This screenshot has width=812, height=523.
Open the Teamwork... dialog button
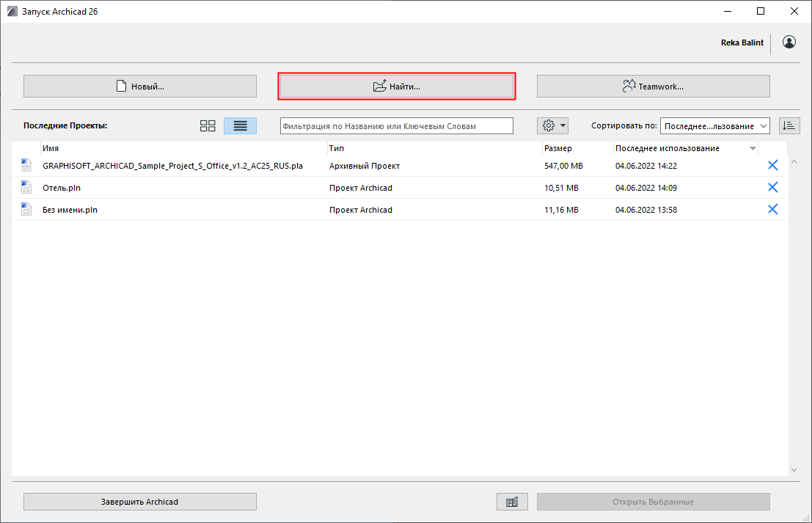[653, 86]
